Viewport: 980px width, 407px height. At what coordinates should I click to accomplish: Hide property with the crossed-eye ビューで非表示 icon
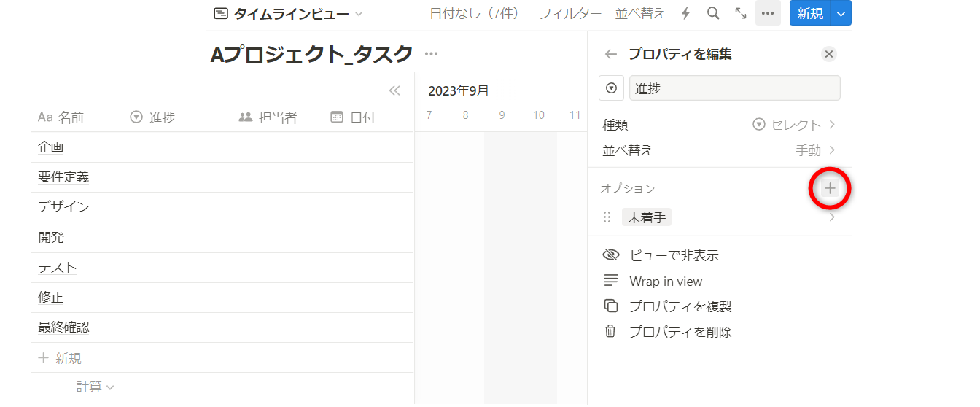(610, 255)
